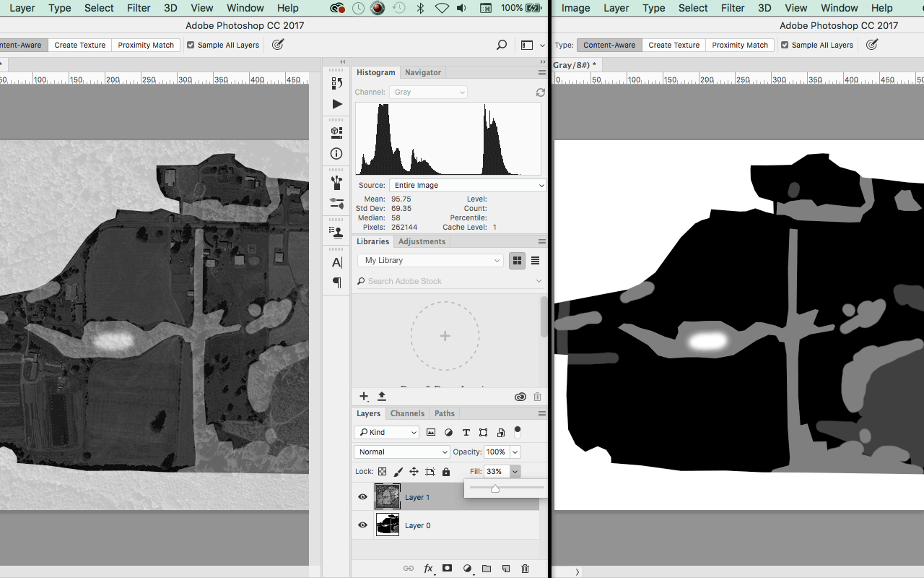The width and height of the screenshot is (924, 578).
Task: Add a layer mask icon
Action: (448, 569)
